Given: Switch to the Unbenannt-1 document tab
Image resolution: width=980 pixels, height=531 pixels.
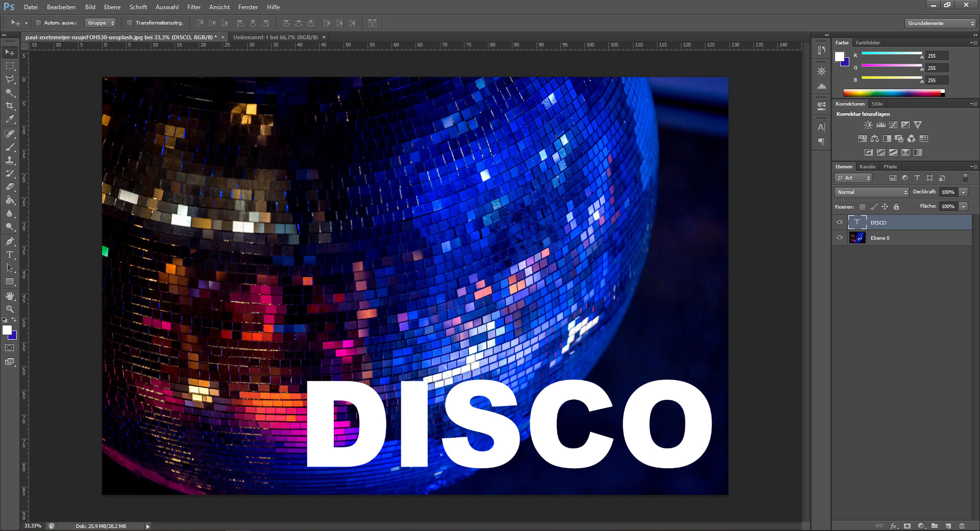Looking at the screenshot, I should (275, 37).
